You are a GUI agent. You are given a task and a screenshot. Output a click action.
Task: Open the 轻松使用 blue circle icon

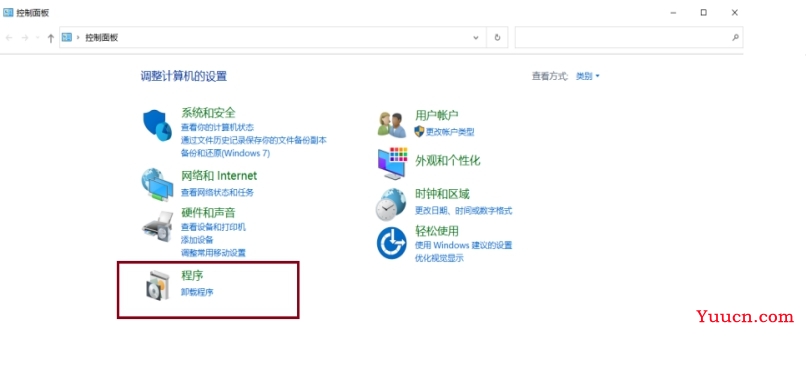pyautogui.click(x=392, y=243)
